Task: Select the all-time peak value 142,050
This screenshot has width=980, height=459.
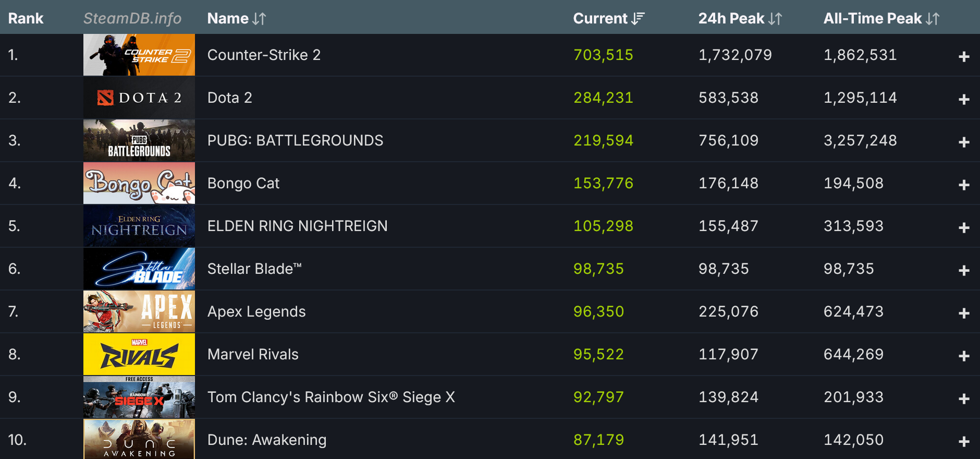Action: tap(853, 440)
